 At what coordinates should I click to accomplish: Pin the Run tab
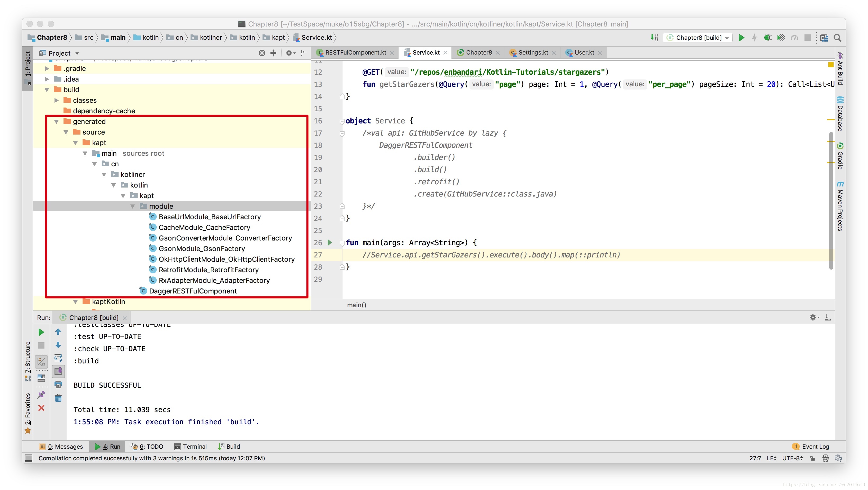41,395
